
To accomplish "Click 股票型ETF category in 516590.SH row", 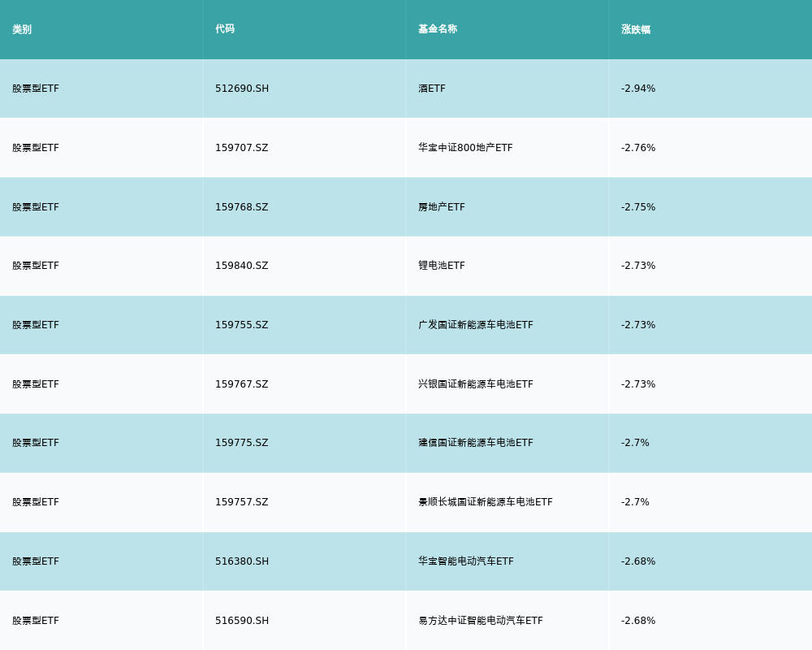I will click(x=36, y=621).
